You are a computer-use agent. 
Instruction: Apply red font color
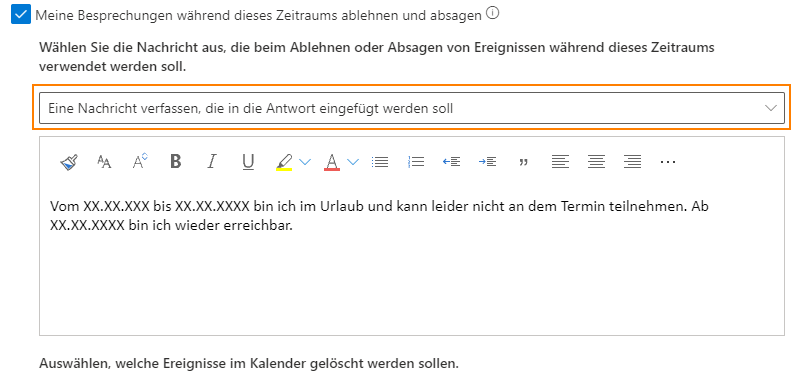[x=332, y=162]
